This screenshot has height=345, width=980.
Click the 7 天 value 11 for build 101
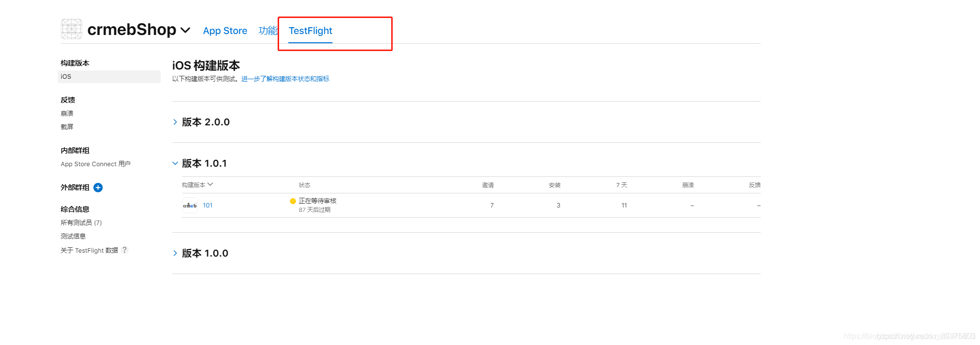[x=624, y=206]
